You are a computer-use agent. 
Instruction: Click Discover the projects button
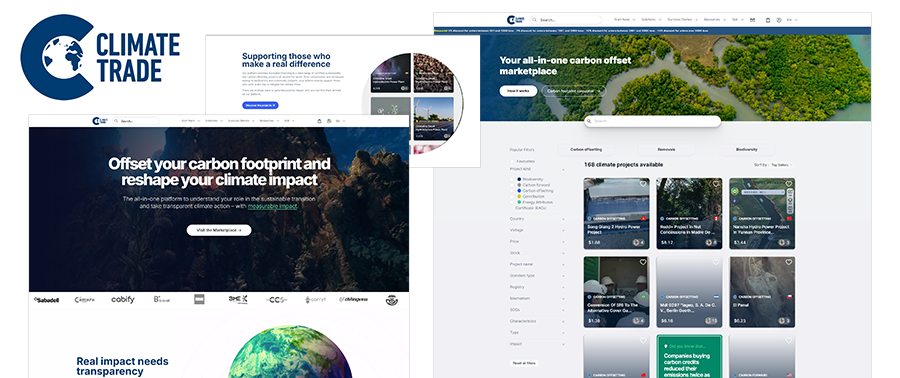[x=260, y=105]
